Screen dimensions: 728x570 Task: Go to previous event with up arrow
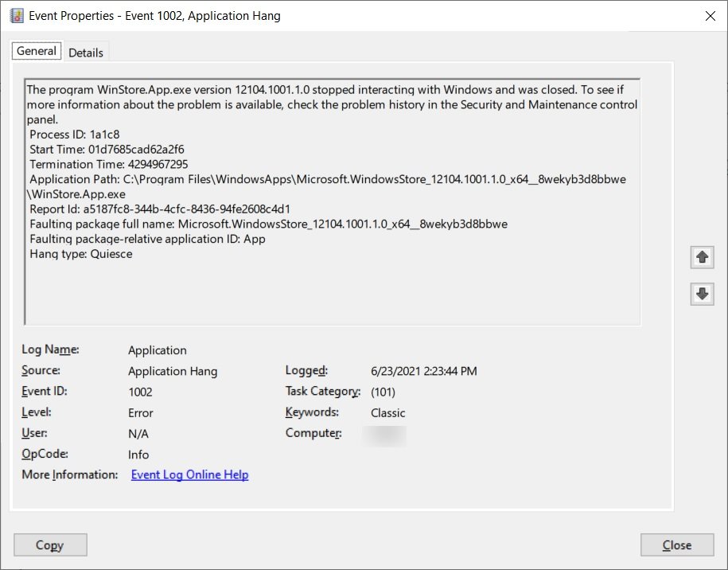tap(702, 257)
